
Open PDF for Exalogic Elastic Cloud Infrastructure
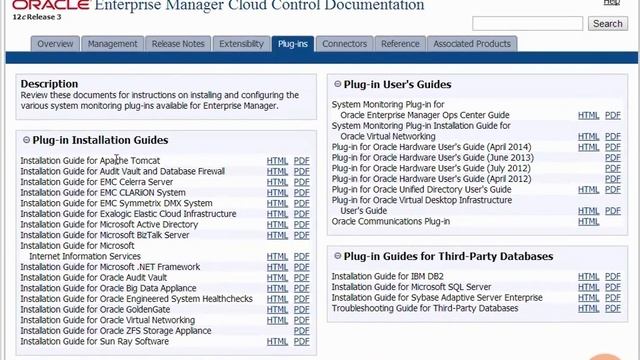(x=302, y=214)
